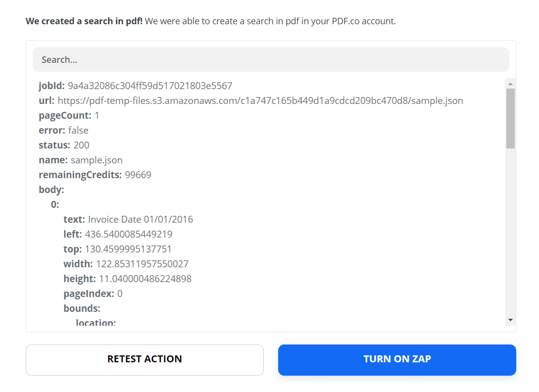The image size is (539, 392).
Task: Click the scrollbar up arrow
Action: point(510,83)
